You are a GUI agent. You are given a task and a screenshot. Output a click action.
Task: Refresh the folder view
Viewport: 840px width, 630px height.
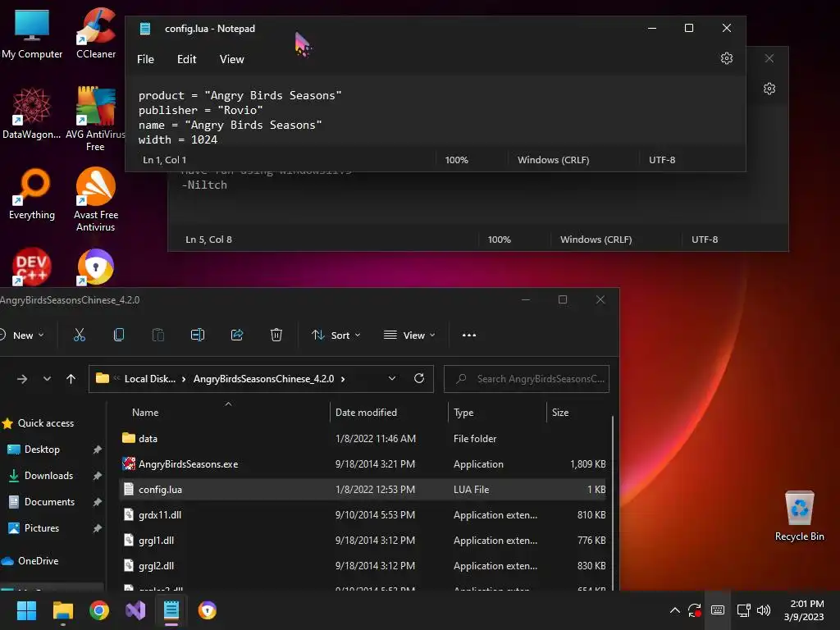(419, 379)
